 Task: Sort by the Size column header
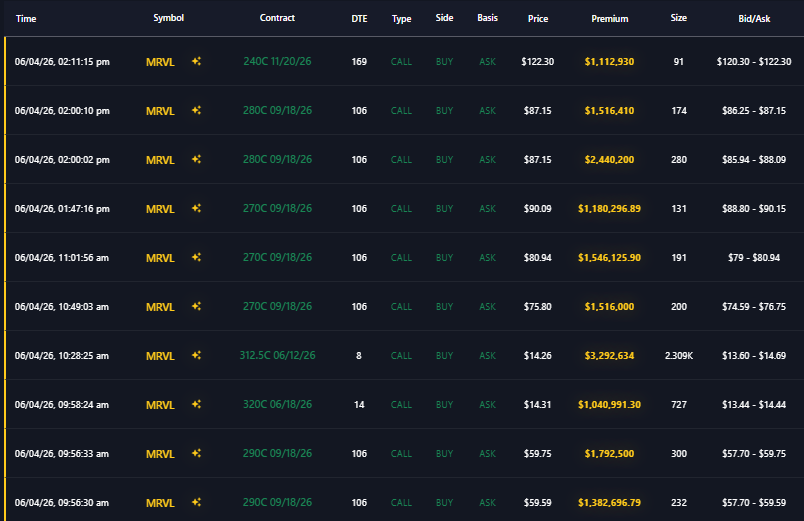pos(678,18)
